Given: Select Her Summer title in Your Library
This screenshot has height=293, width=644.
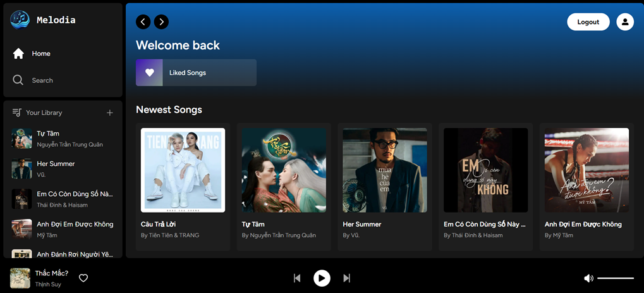Looking at the screenshot, I should pos(56,164).
